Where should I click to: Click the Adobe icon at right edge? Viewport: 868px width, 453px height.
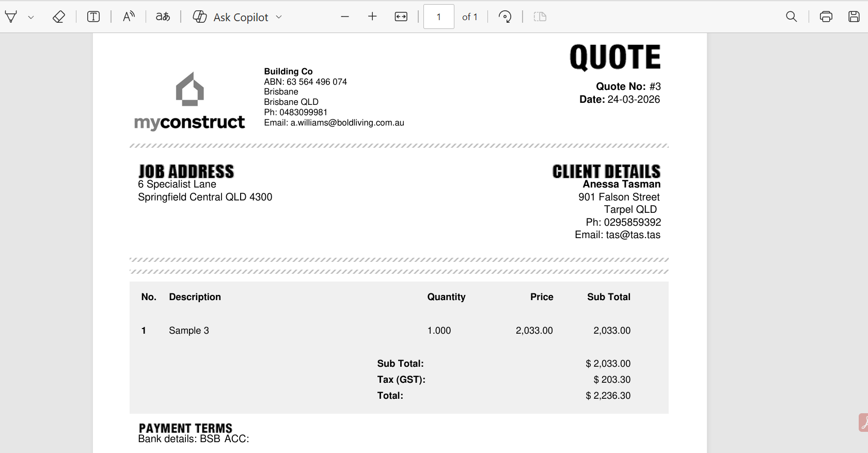coord(863,423)
